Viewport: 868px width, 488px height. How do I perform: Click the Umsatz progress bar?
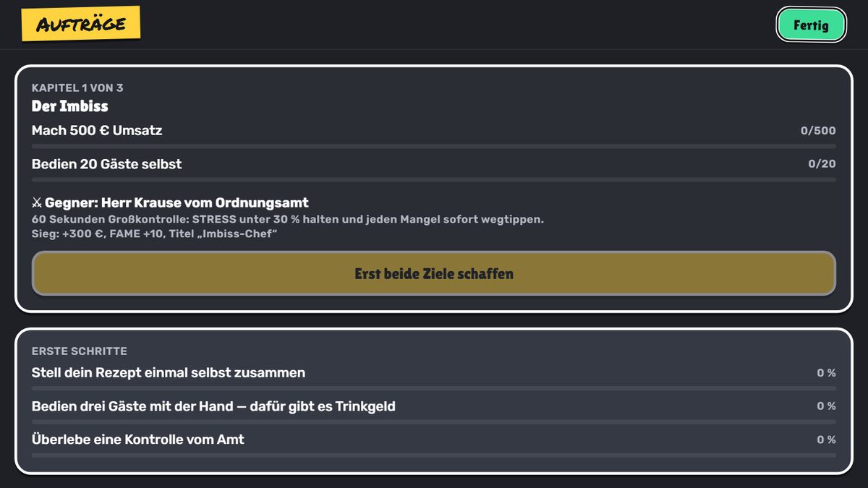[434, 146]
